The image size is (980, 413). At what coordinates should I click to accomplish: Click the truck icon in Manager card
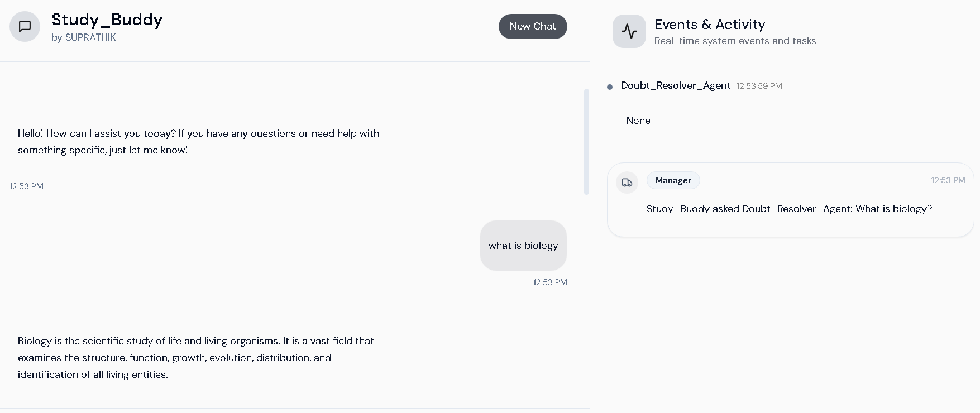(627, 183)
